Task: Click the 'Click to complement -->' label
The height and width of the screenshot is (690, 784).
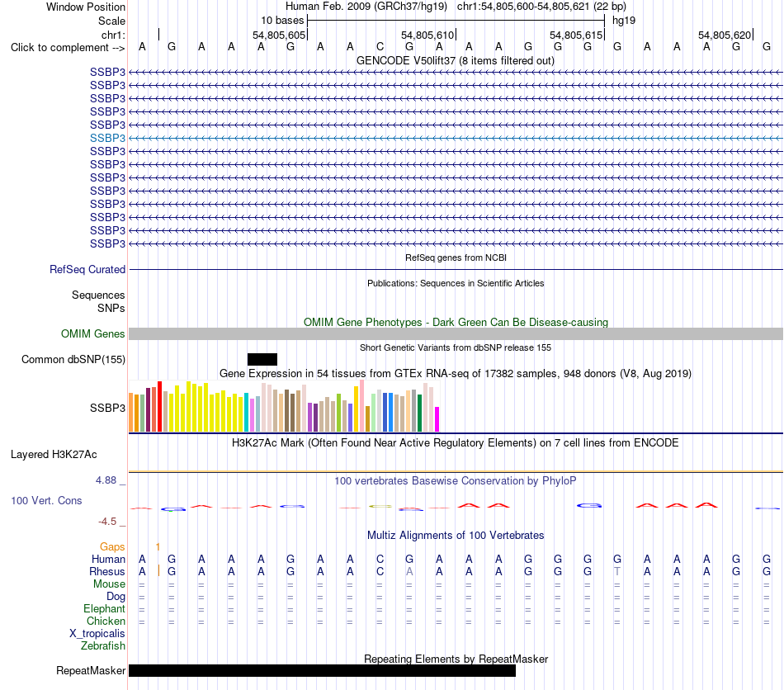Action: 68,48
